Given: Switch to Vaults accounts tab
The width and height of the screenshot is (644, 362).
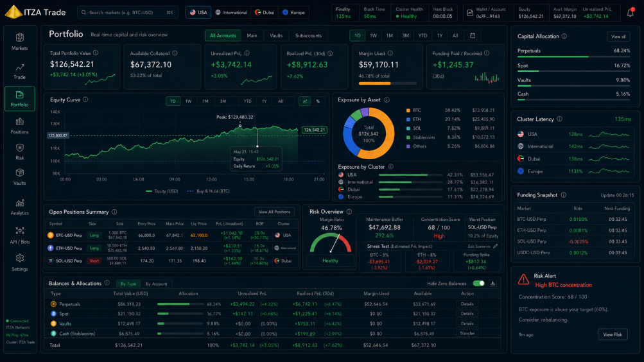Looking at the screenshot, I should [x=276, y=36].
